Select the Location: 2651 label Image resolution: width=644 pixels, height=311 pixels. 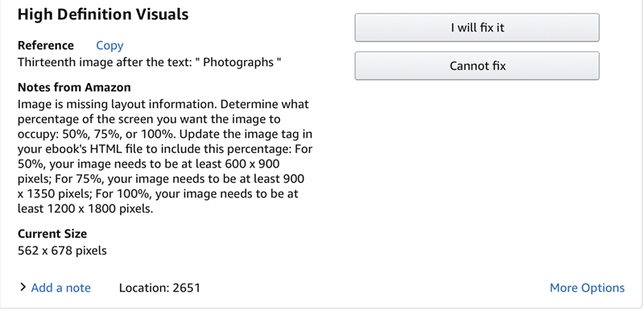click(x=159, y=288)
